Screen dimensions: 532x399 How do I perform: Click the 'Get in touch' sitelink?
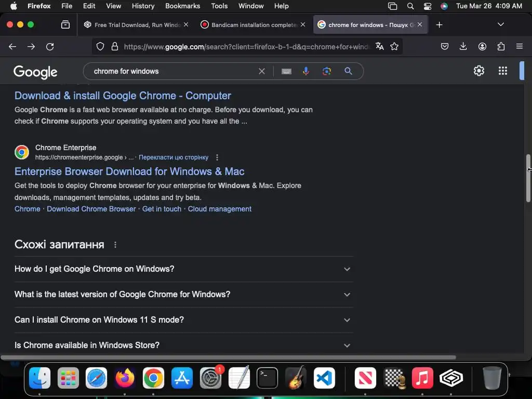tap(162, 209)
